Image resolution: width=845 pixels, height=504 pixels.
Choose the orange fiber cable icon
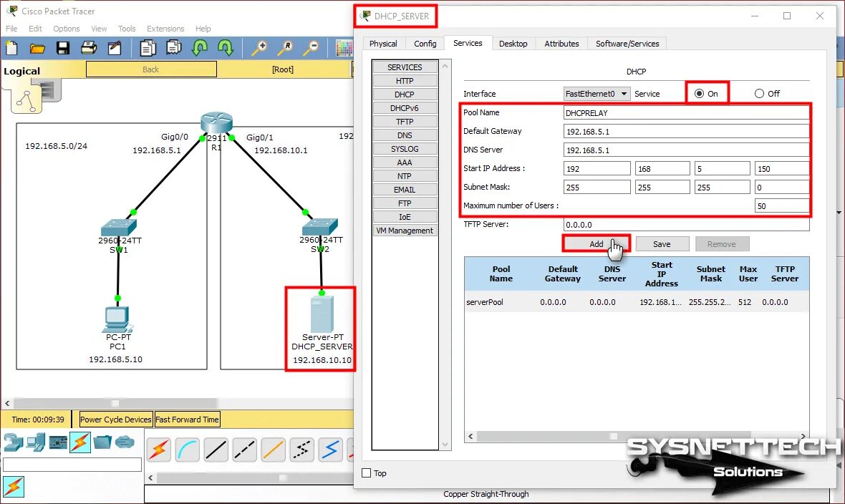click(x=274, y=450)
